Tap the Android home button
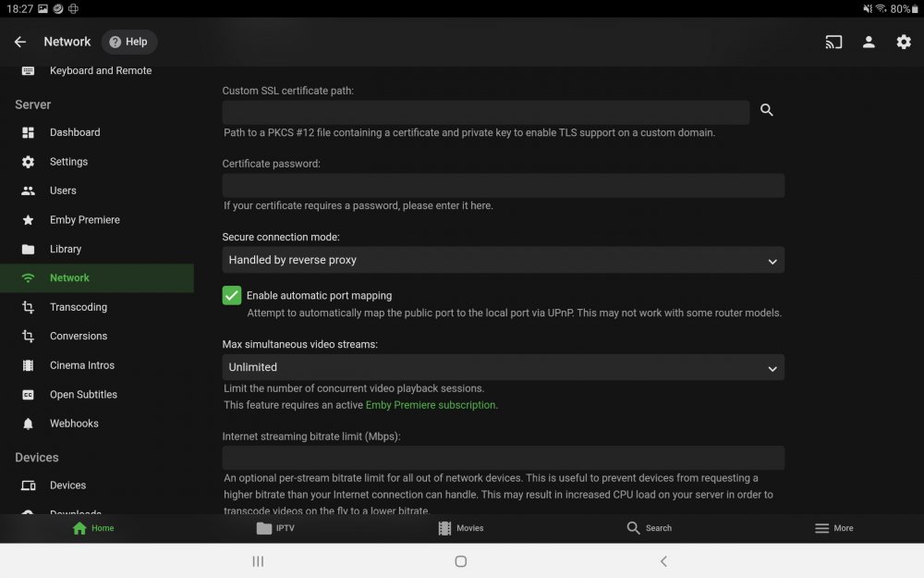 click(x=461, y=561)
